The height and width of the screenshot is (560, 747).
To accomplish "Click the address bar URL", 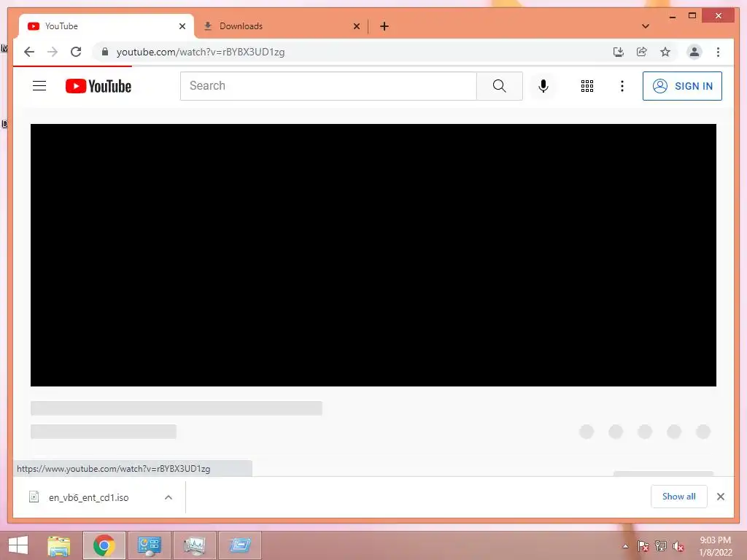I will click(x=201, y=52).
